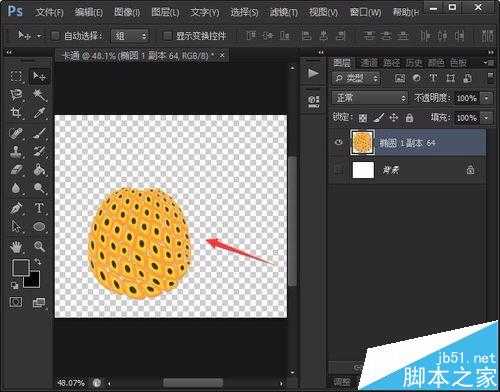Select the Path Selection tool

click(16, 227)
